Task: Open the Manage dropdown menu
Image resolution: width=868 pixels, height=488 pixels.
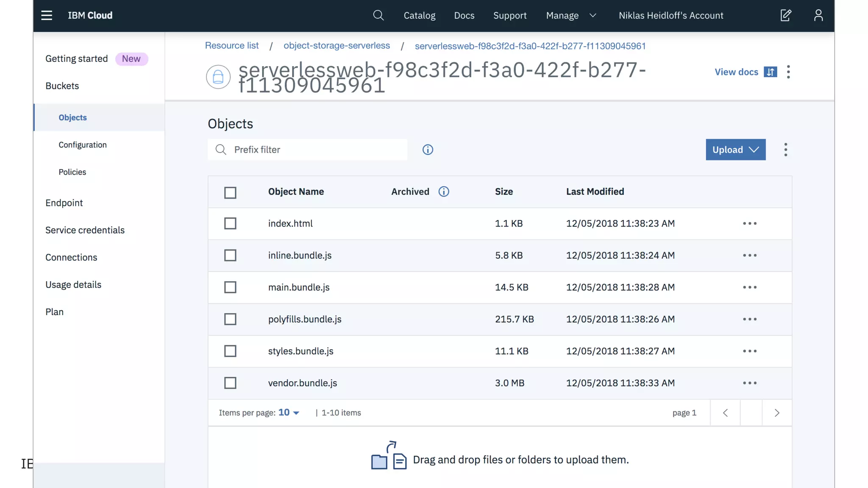Action: point(570,16)
